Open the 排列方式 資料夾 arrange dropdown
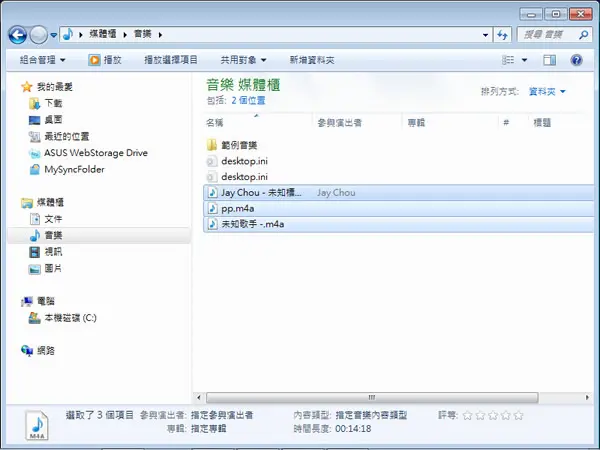 click(547, 91)
